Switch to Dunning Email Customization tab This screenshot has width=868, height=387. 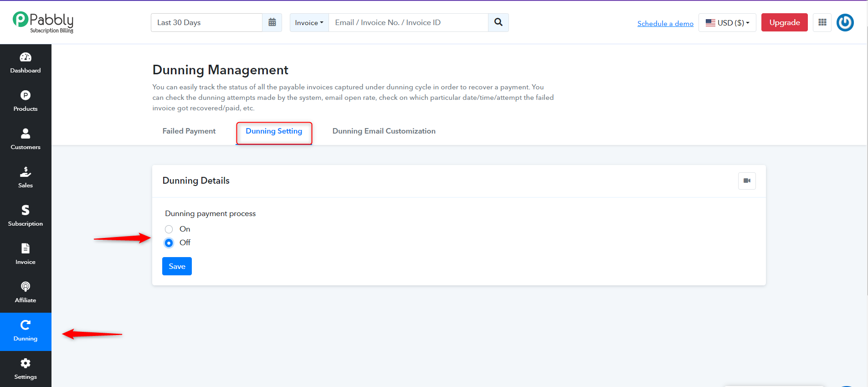pos(384,131)
